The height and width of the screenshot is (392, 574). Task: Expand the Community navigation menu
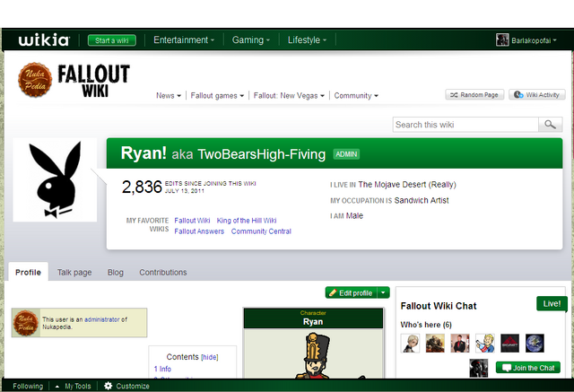(x=356, y=95)
